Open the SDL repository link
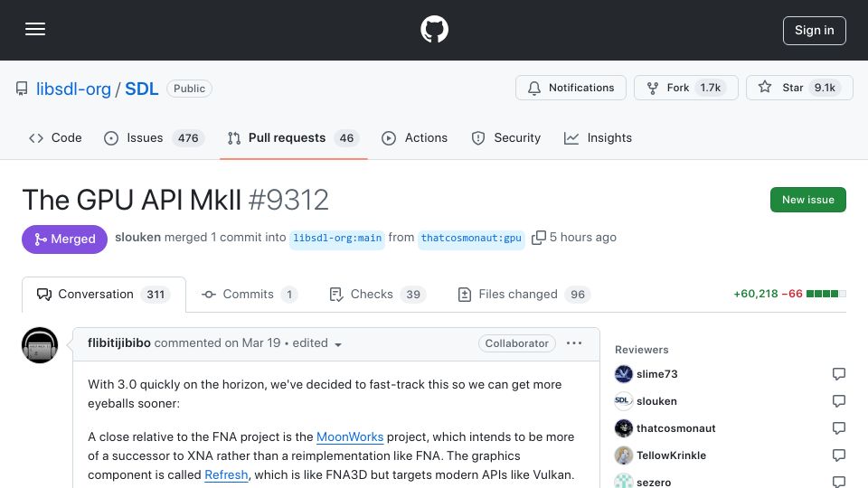Screen dimensions: 868x488 pyautogui.click(x=141, y=89)
